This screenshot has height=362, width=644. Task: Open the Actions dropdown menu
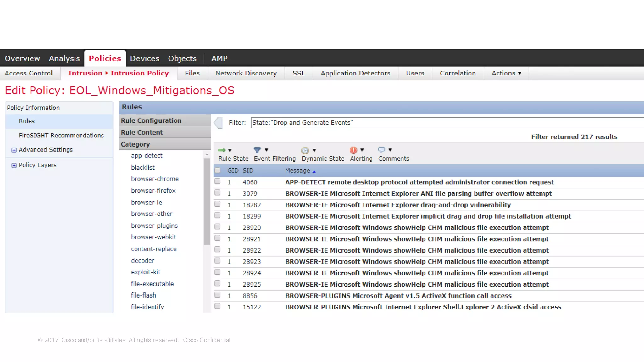[506, 73]
